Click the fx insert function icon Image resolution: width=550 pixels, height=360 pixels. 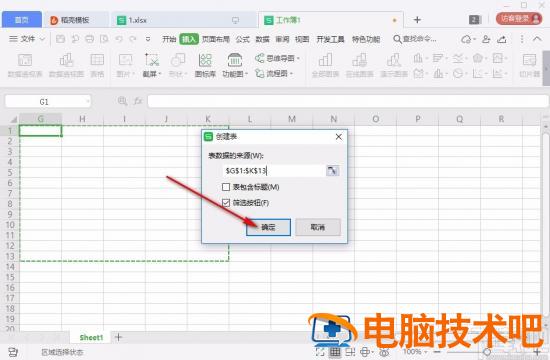(138, 101)
